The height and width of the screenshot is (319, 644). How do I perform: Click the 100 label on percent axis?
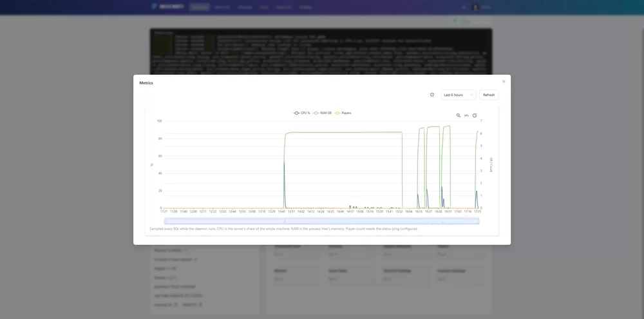pos(159,121)
